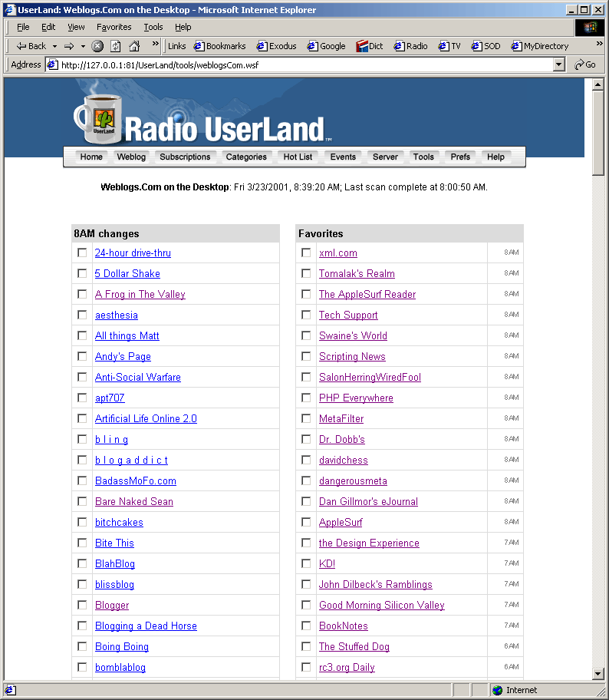
Task: Visit the Dan Gillmor's eJournal link
Action: pos(368,501)
